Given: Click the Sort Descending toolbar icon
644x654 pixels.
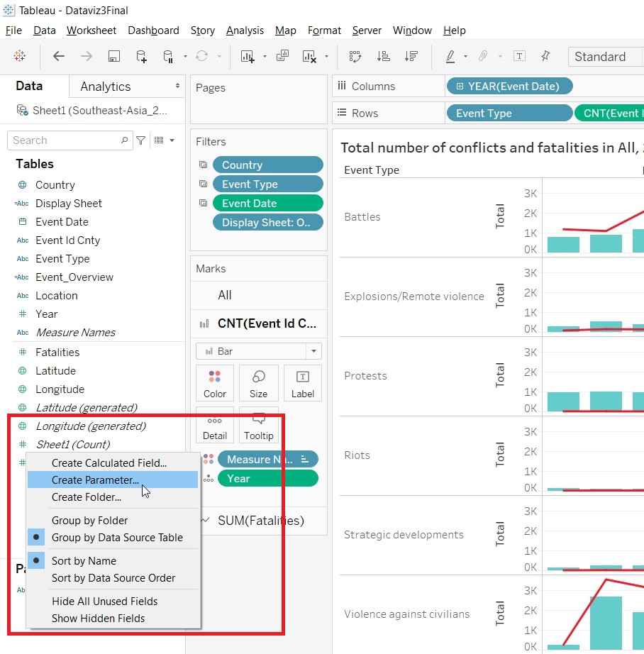Looking at the screenshot, I should (411, 57).
